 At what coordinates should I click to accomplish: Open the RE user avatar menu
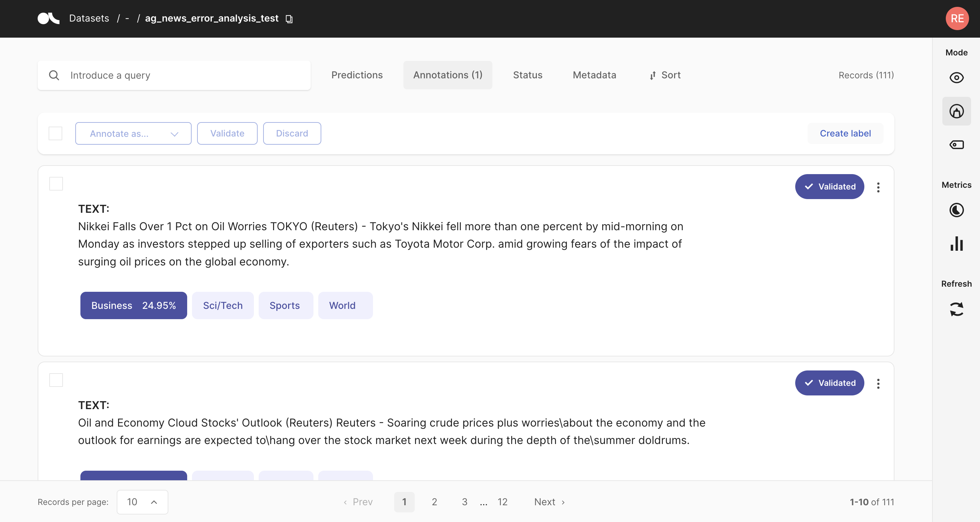pos(957,18)
